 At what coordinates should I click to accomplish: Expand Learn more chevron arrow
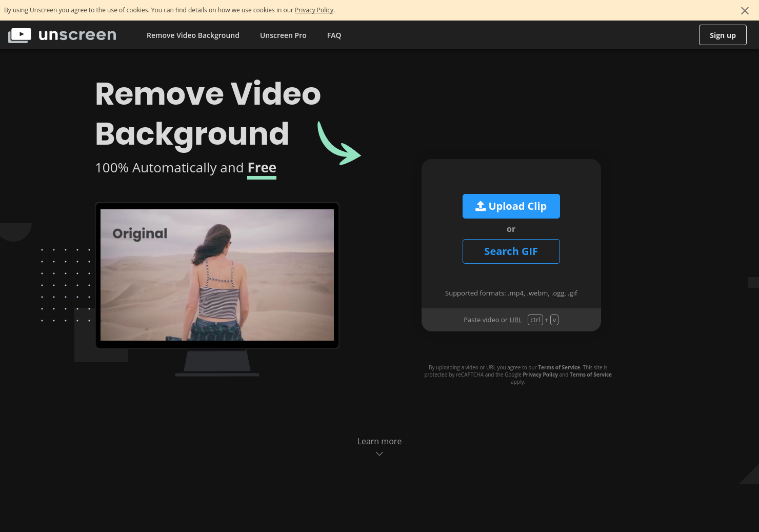click(x=379, y=454)
